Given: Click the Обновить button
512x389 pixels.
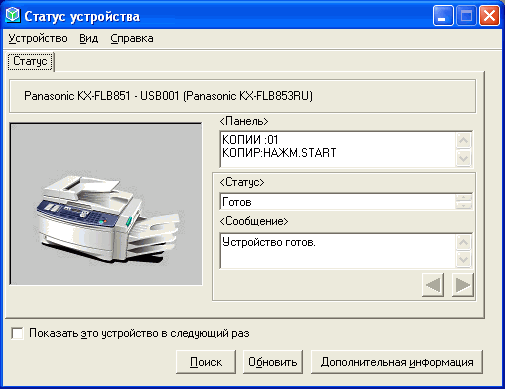Looking at the screenshot, I should pos(273,362).
